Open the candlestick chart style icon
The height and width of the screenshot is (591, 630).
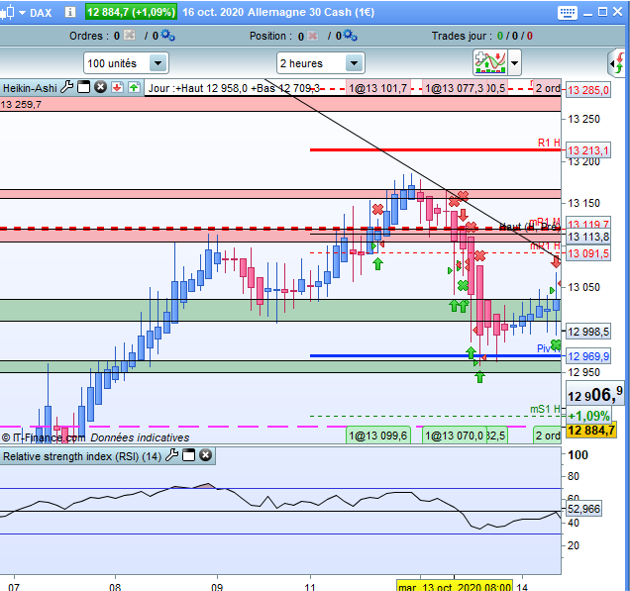pyautogui.click(x=7, y=12)
